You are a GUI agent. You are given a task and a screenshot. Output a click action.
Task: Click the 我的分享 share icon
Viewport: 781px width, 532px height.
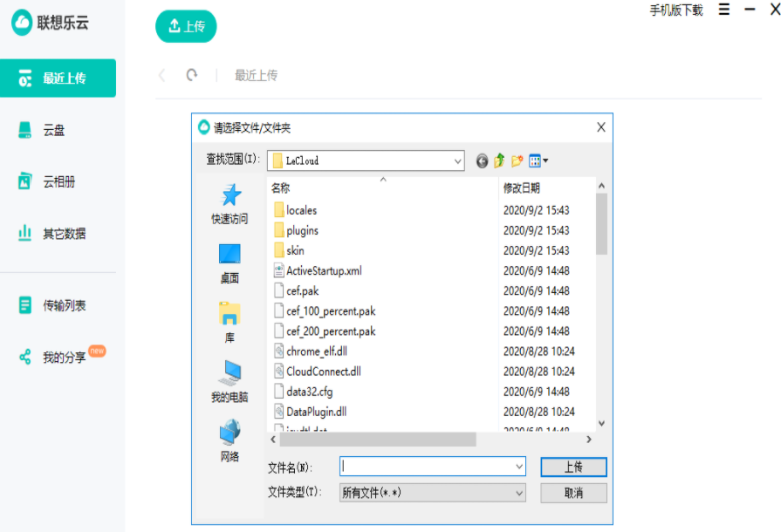pos(25,357)
